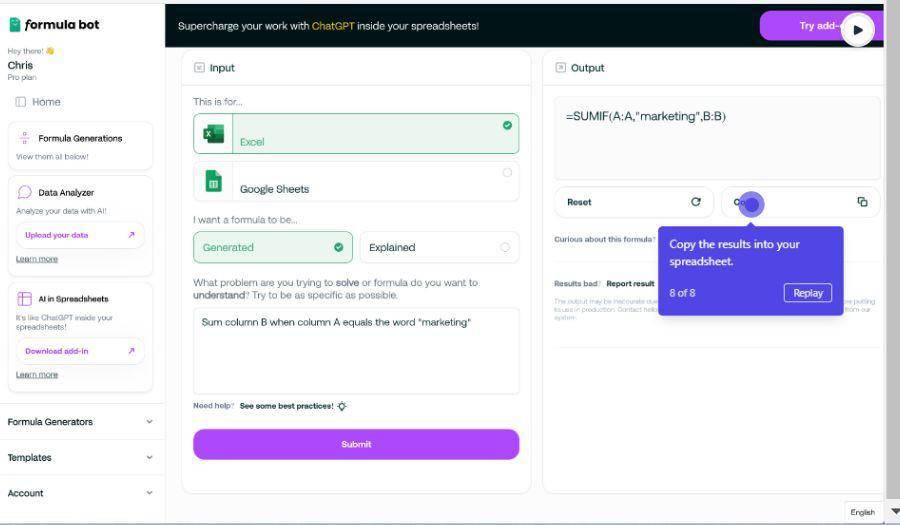Click the green checkmark on Excel option
The width and height of the screenshot is (900, 525).
click(x=507, y=125)
